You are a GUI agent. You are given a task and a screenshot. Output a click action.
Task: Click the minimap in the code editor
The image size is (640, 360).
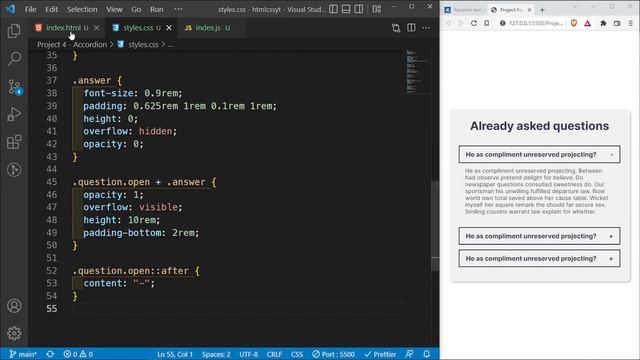418,72
